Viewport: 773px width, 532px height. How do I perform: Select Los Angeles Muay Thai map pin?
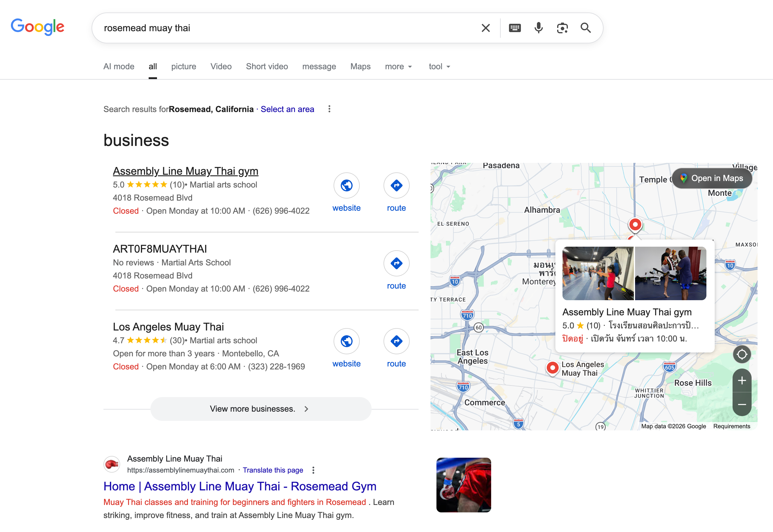[552, 368]
